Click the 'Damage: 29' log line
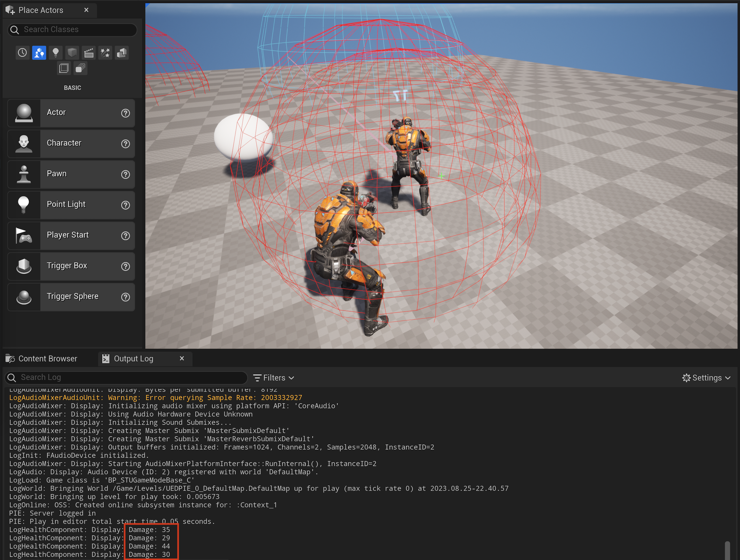Viewport: 740px width, 560px height. 90,538
